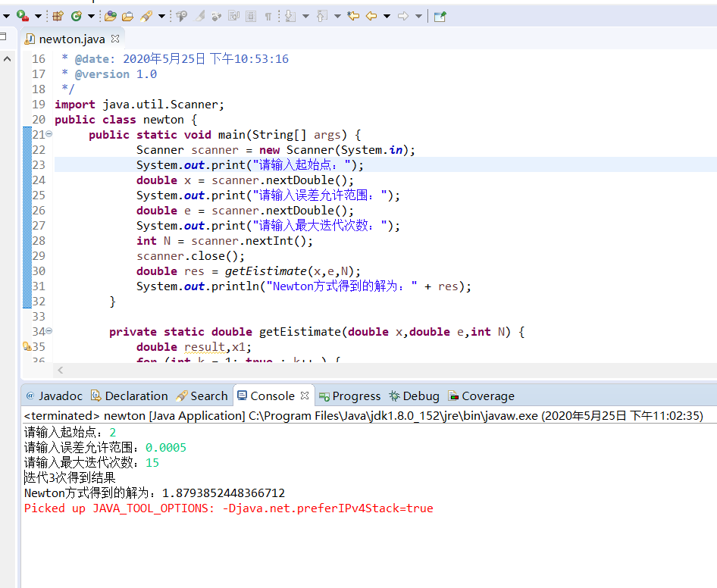Click the grayed footprints toolbar icon
This screenshot has width=717, height=588.
[216, 17]
